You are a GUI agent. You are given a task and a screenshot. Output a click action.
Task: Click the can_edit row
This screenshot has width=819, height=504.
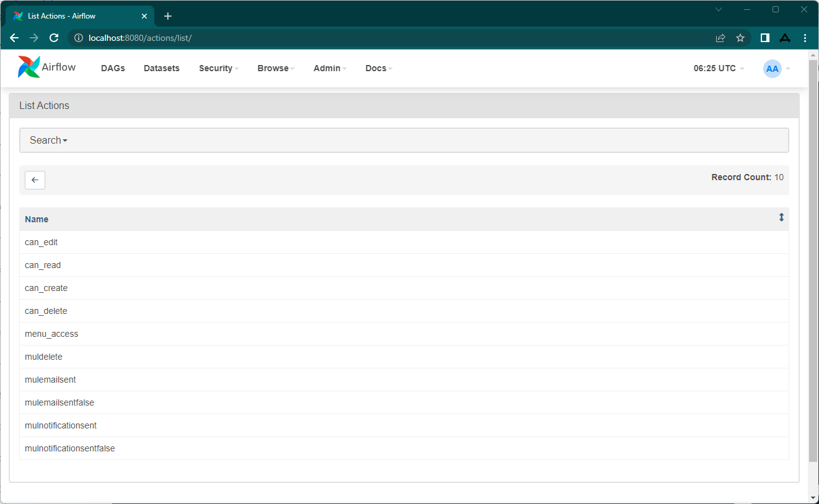[x=404, y=242]
